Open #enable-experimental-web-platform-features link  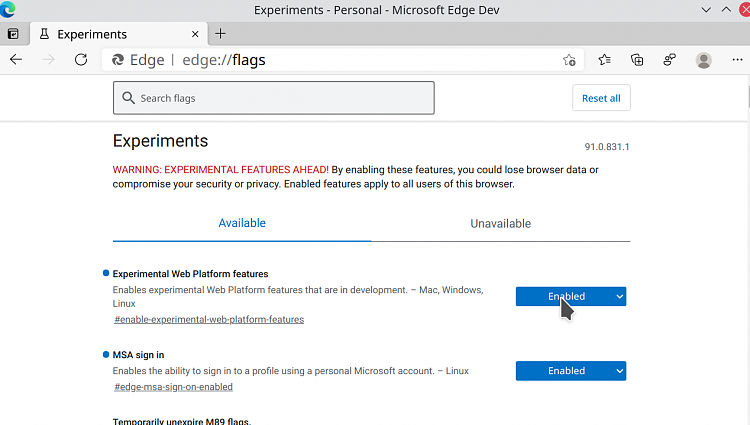(x=209, y=319)
